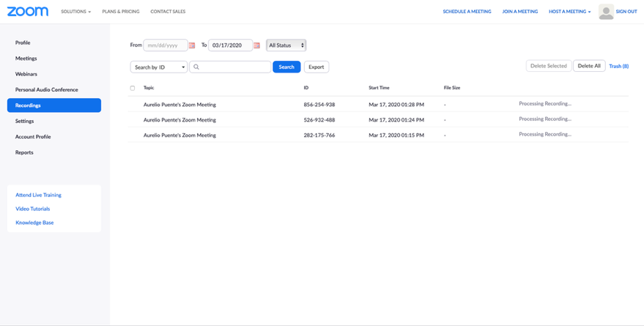Click the Export button
The height and width of the screenshot is (326, 644).
[317, 67]
